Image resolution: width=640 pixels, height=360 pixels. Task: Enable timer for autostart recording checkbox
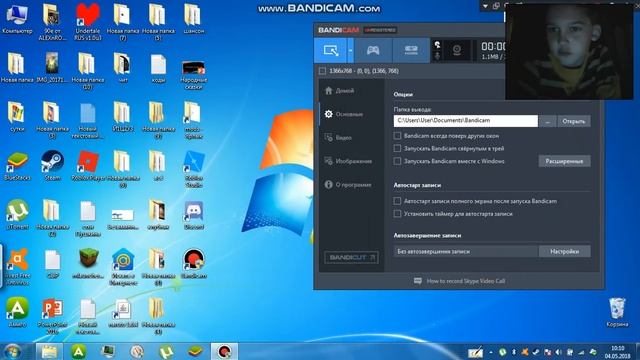coord(397,213)
